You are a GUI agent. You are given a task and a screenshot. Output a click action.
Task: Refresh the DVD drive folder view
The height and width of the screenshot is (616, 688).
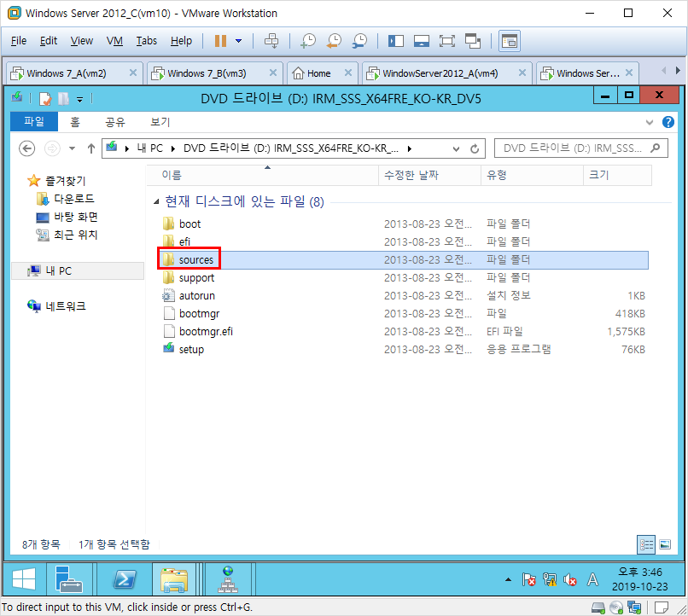click(x=475, y=149)
